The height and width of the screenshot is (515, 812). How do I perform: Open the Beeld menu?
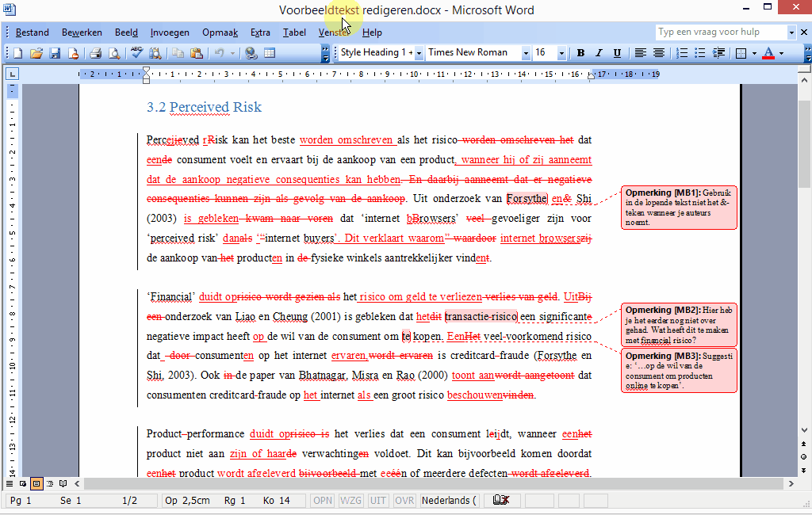(126, 32)
